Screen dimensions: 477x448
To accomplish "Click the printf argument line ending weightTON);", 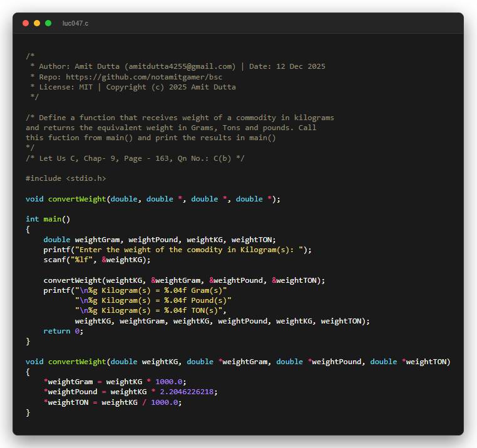I will 222,321.
